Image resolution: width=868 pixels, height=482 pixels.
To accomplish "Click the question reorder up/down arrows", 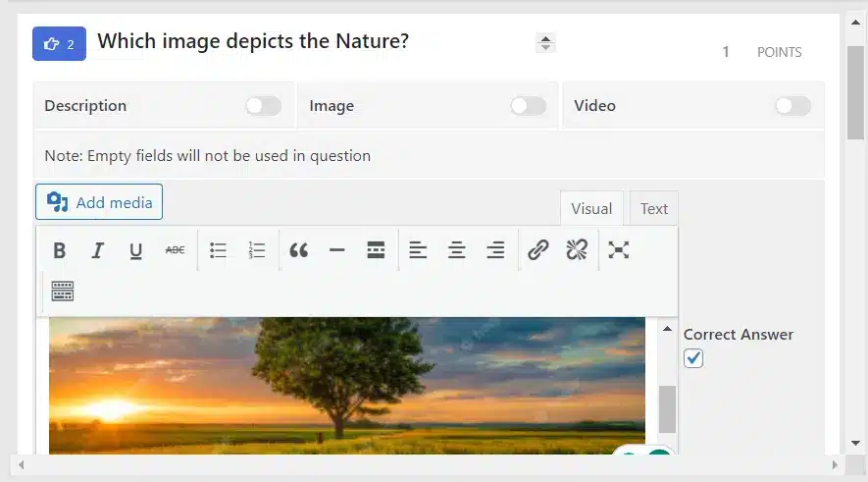I will [545, 42].
